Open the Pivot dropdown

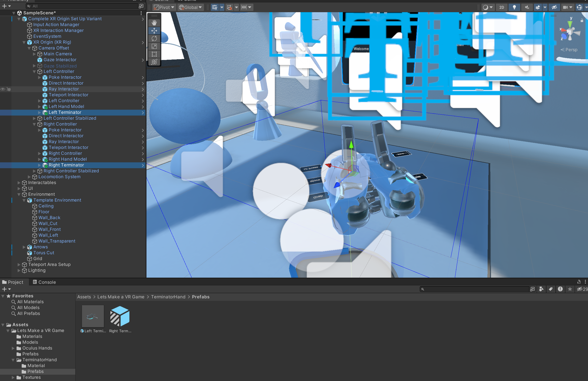pos(164,7)
